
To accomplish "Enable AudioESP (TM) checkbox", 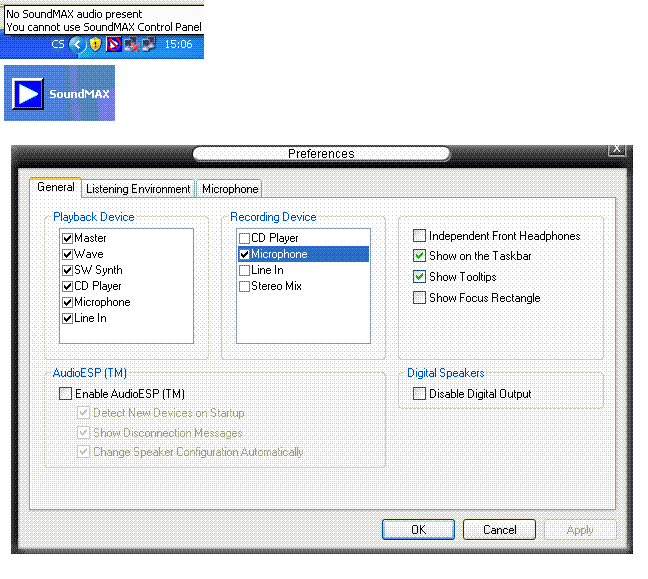I will tap(65, 393).
